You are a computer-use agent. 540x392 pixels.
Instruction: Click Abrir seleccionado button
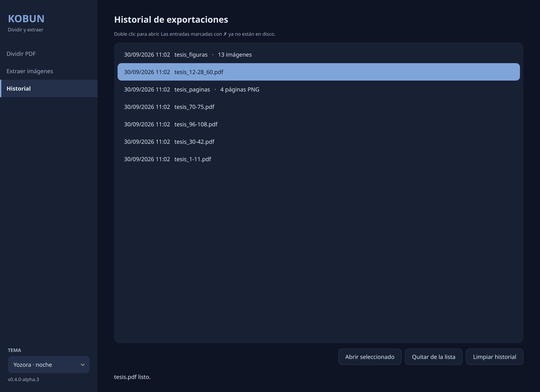[370, 357]
